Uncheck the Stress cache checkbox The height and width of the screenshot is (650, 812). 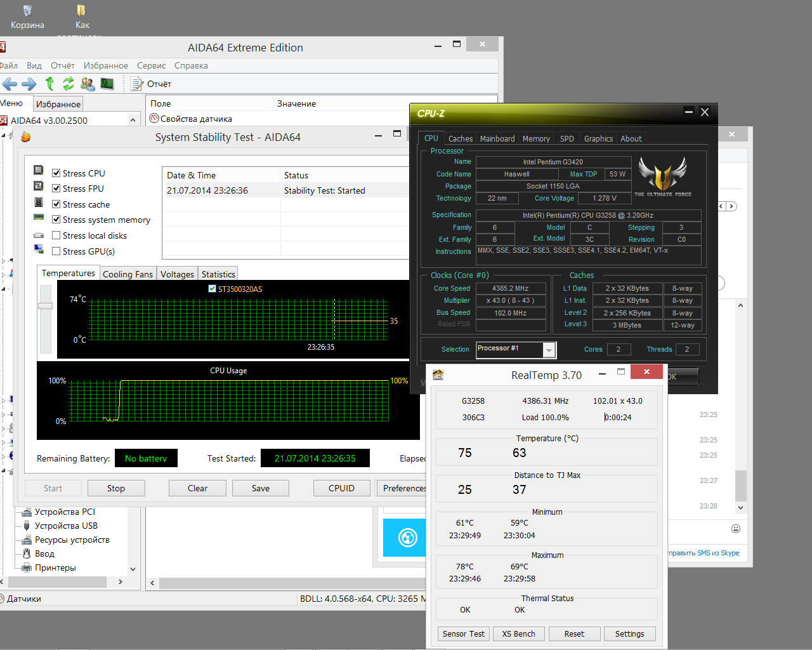pos(56,204)
